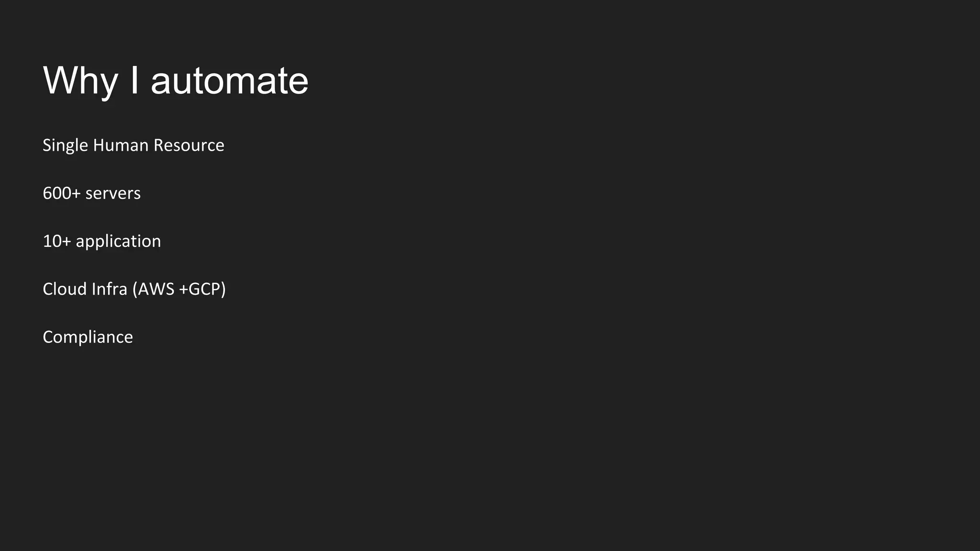The image size is (980, 551).
Task: Click the word 'Why' in the title
Action: [80, 80]
